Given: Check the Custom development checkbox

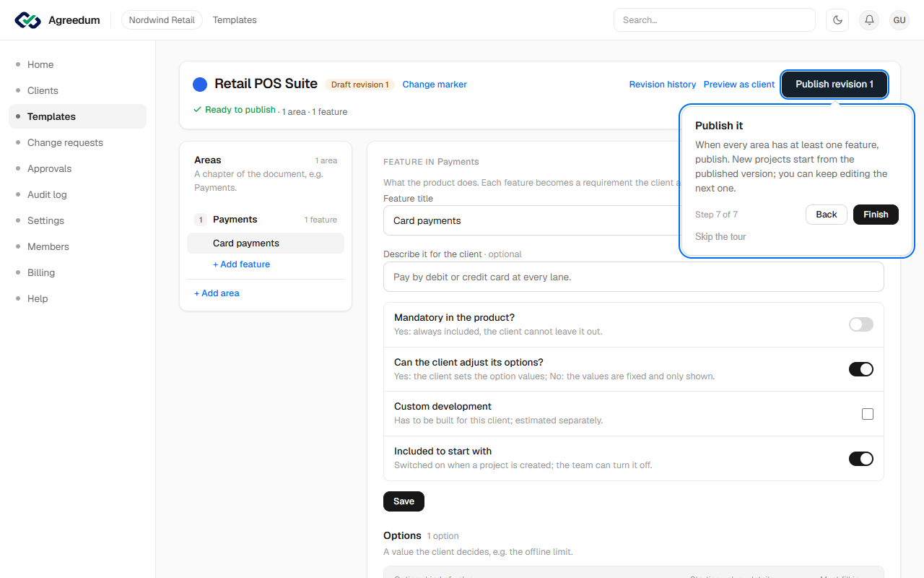Looking at the screenshot, I should tap(868, 414).
